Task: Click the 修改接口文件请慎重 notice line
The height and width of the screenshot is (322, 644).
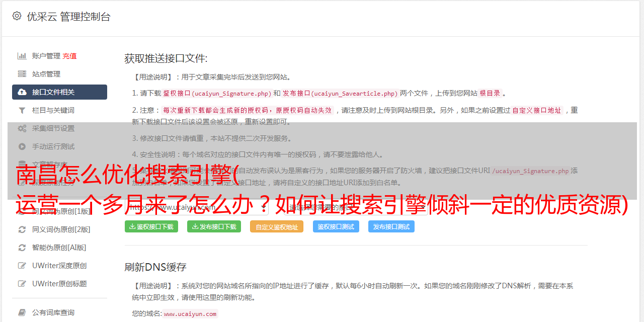Action: tap(212, 138)
